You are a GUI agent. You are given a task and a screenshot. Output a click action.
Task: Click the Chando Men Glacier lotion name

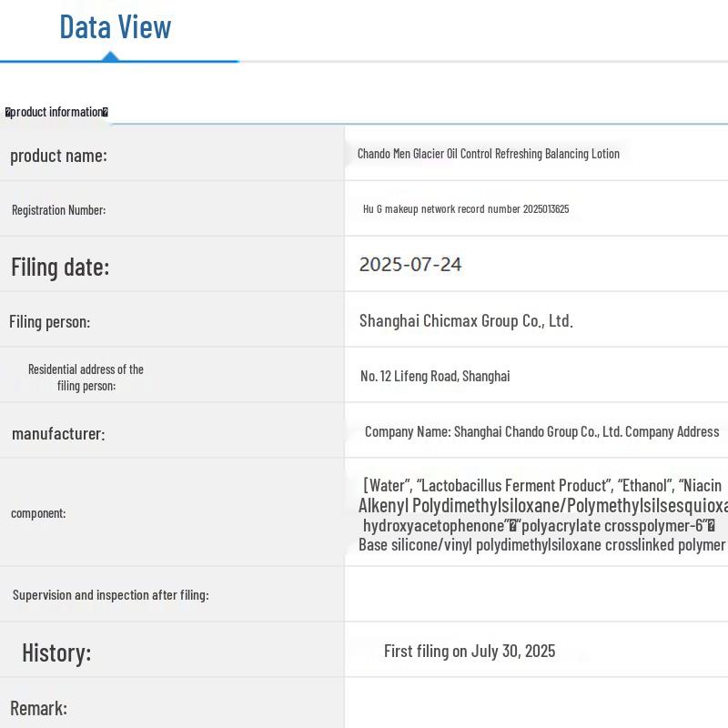[488, 154]
